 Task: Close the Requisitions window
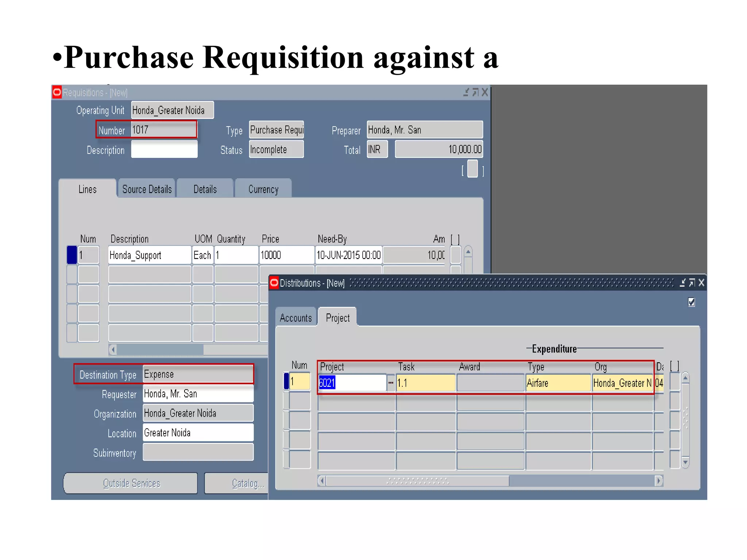[x=484, y=92]
